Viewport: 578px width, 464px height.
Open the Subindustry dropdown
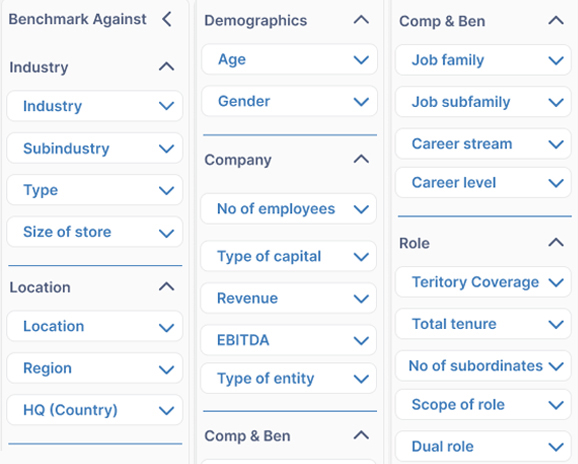click(x=95, y=149)
